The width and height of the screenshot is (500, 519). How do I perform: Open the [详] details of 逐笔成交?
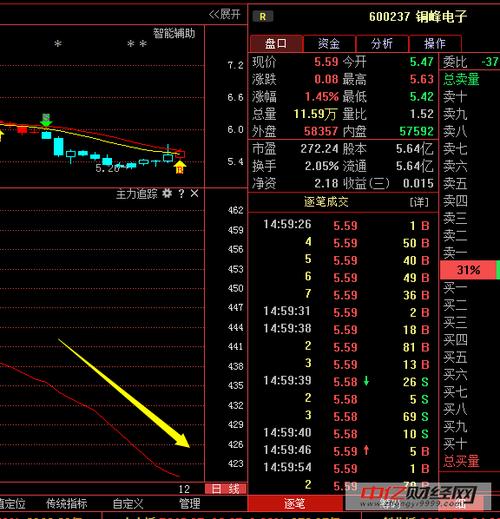point(419,202)
